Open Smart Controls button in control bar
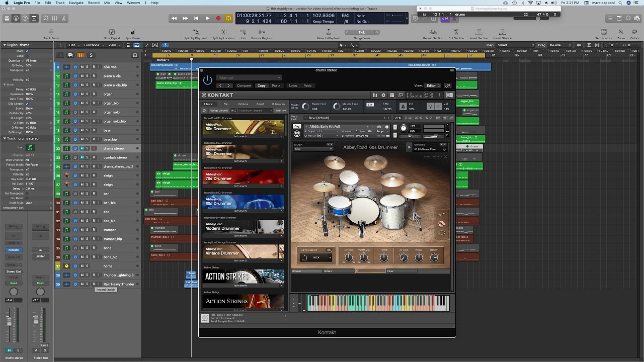 coord(46,18)
